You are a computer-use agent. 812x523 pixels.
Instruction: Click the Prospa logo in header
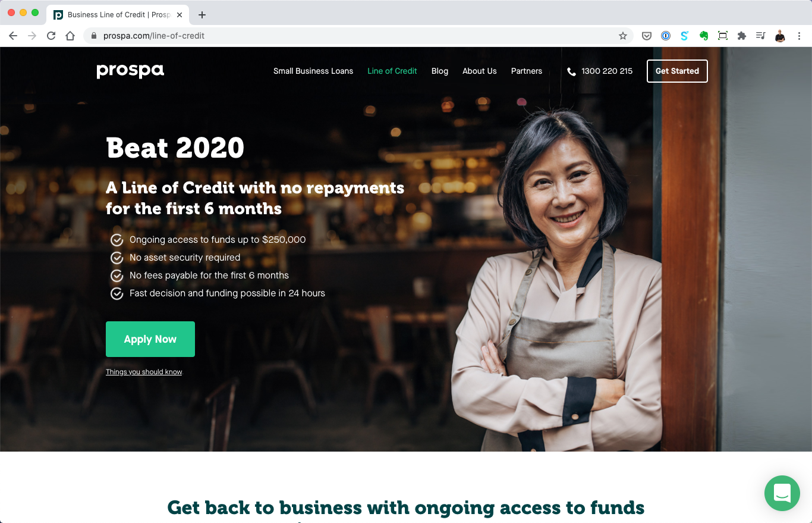pyautogui.click(x=130, y=71)
